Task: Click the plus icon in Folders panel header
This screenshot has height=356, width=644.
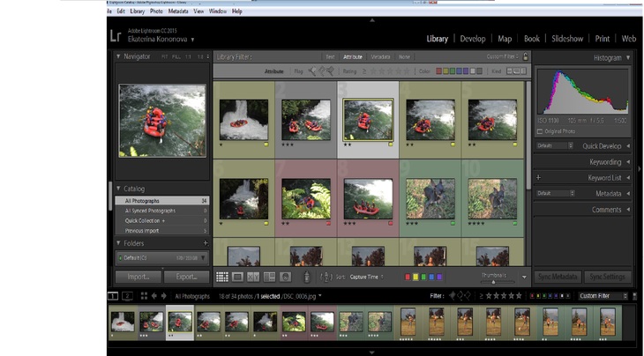Action: coord(206,243)
